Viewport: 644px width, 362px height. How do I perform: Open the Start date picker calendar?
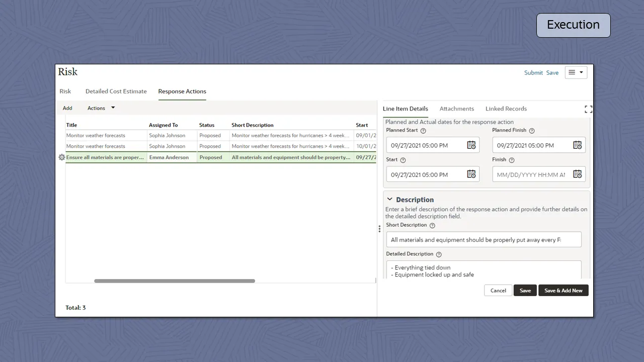click(471, 174)
